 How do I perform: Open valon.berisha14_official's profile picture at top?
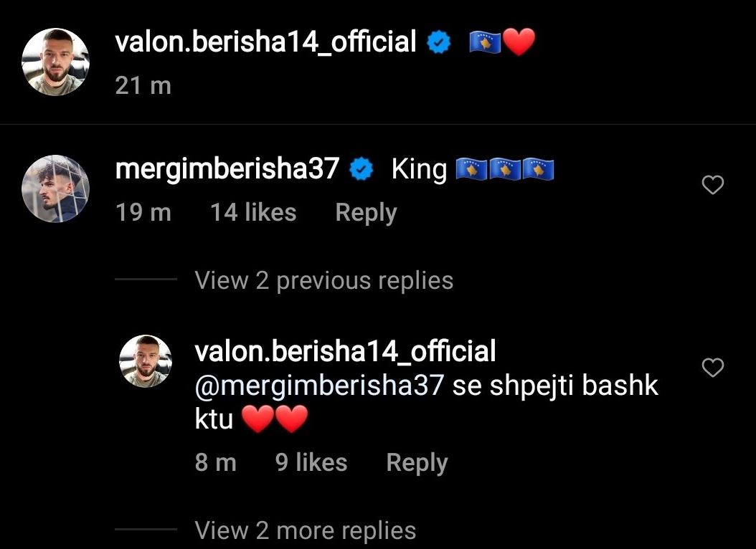point(55,62)
